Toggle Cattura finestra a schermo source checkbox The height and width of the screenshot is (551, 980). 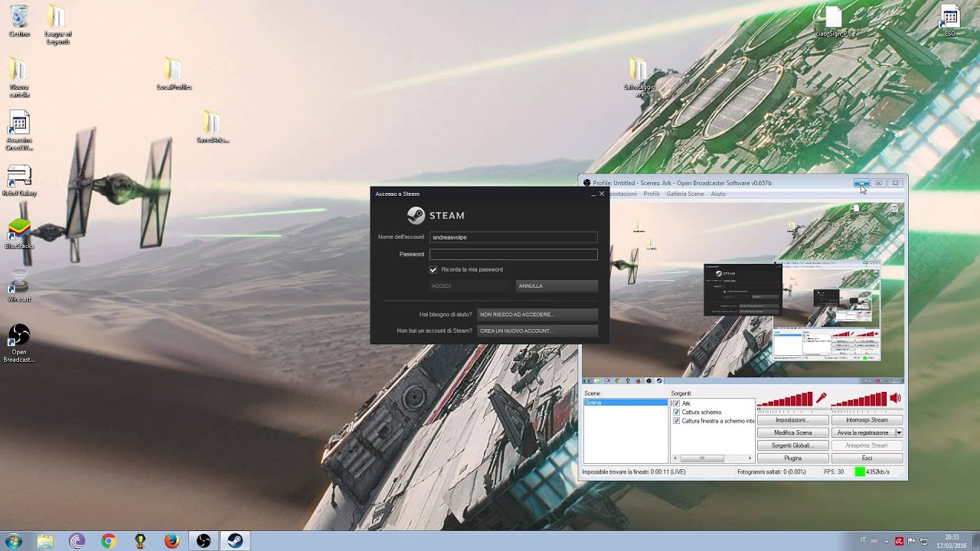(676, 421)
